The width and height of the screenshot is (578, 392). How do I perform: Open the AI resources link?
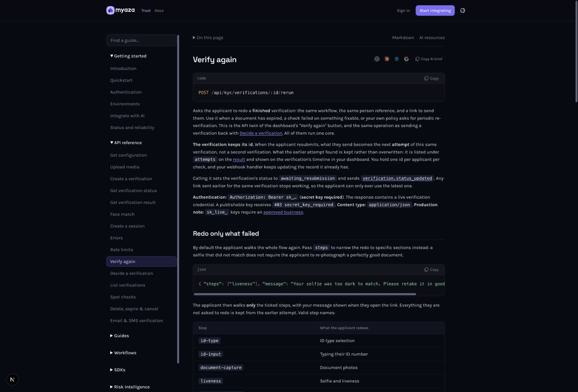(432, 38)
